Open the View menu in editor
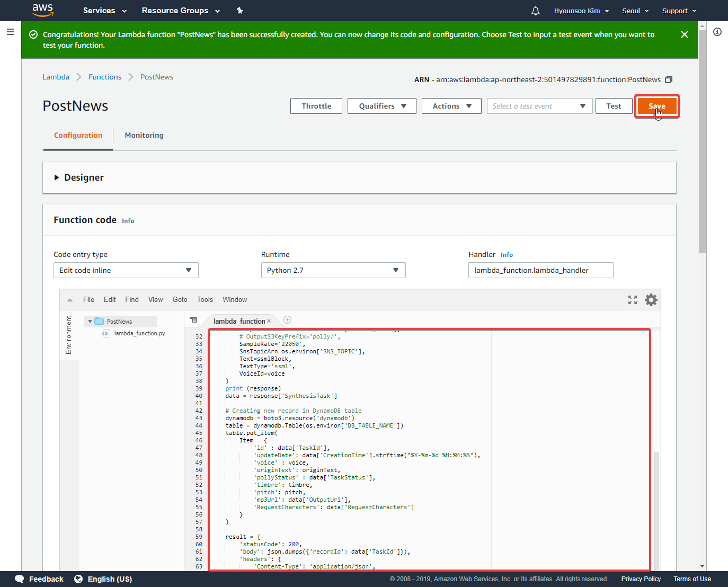 tap(156, 299)
